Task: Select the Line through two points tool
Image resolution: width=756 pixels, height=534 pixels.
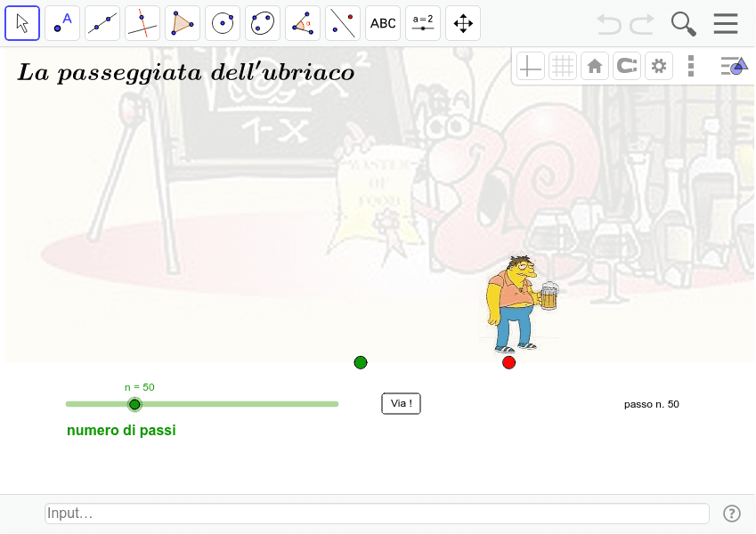Action: 102,23
